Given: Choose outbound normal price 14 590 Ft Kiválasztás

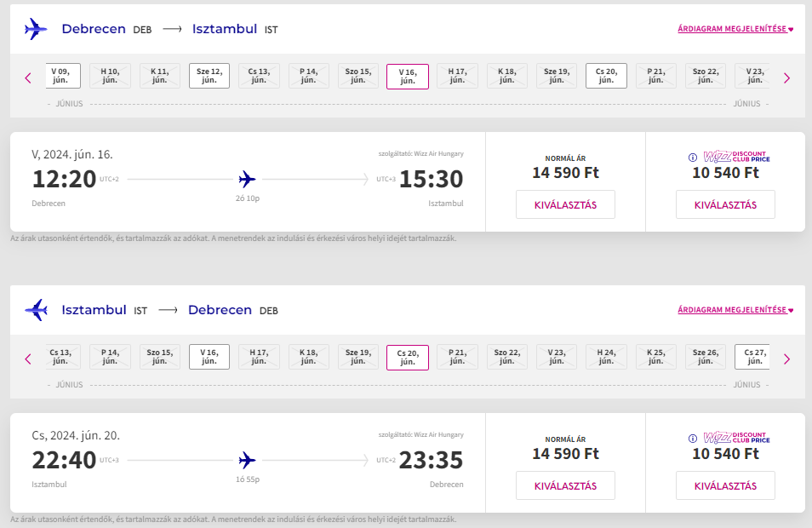Looking at the screenshot, I should tap(565, 204).
